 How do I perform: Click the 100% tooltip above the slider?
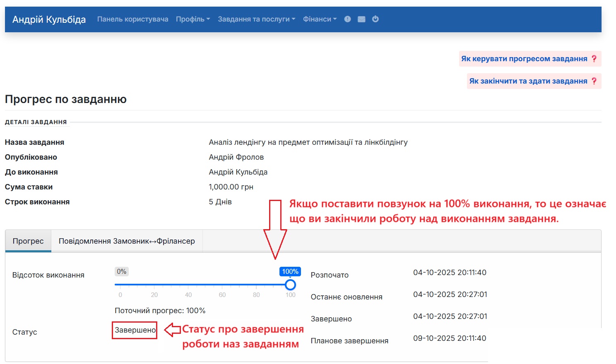point(290,271)
